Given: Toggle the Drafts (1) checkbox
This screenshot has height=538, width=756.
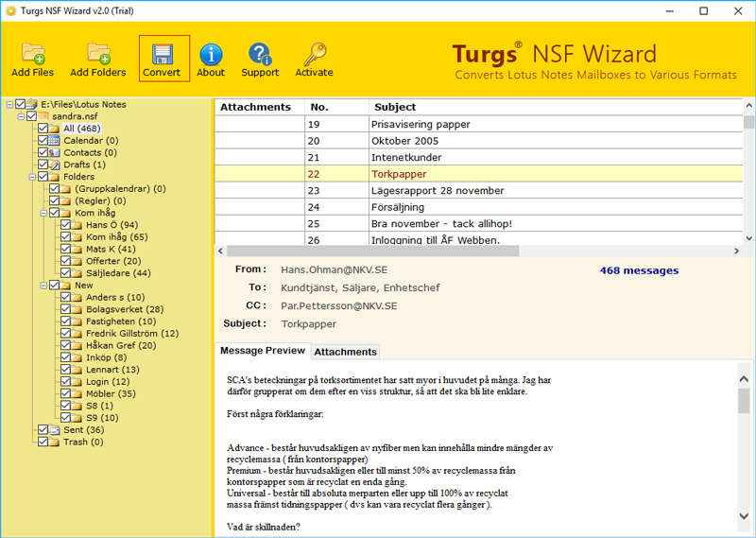Looking at the screenshot, I should 43,165.
